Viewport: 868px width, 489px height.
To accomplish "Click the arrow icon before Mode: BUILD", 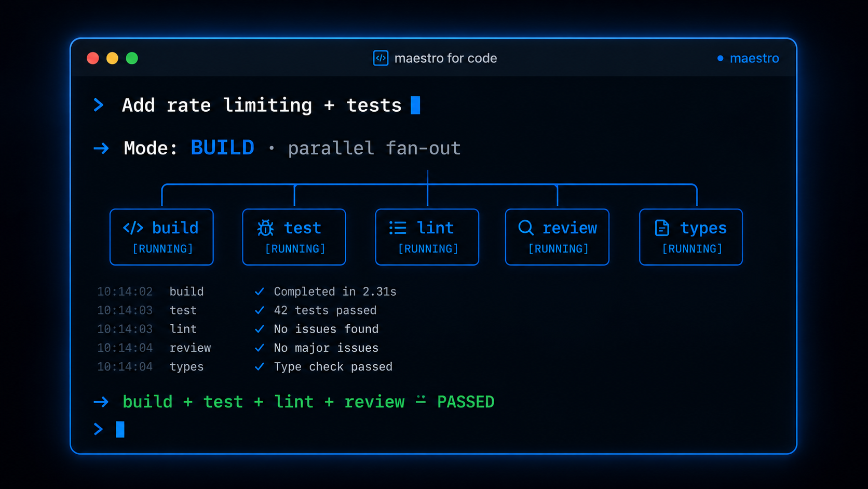I will pos(101,149).
